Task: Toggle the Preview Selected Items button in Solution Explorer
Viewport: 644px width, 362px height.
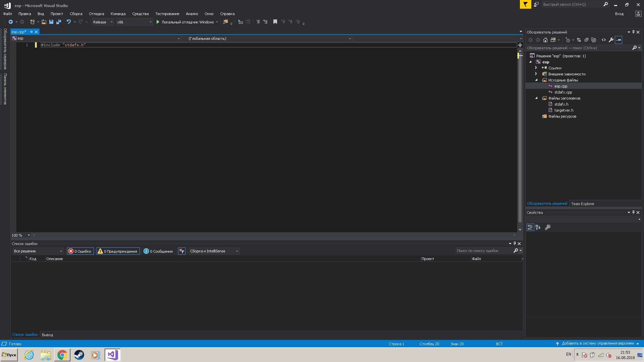Action: pyautogui.click(x=619, y=40)
